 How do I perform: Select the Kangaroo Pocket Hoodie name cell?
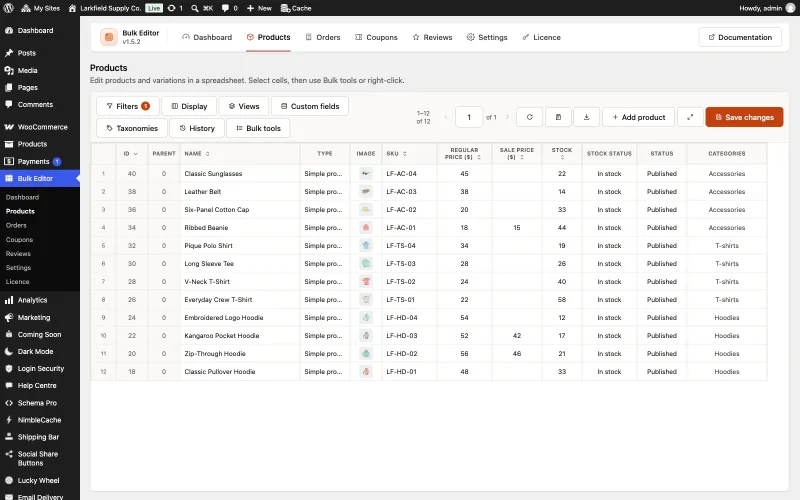coord(240,336)
